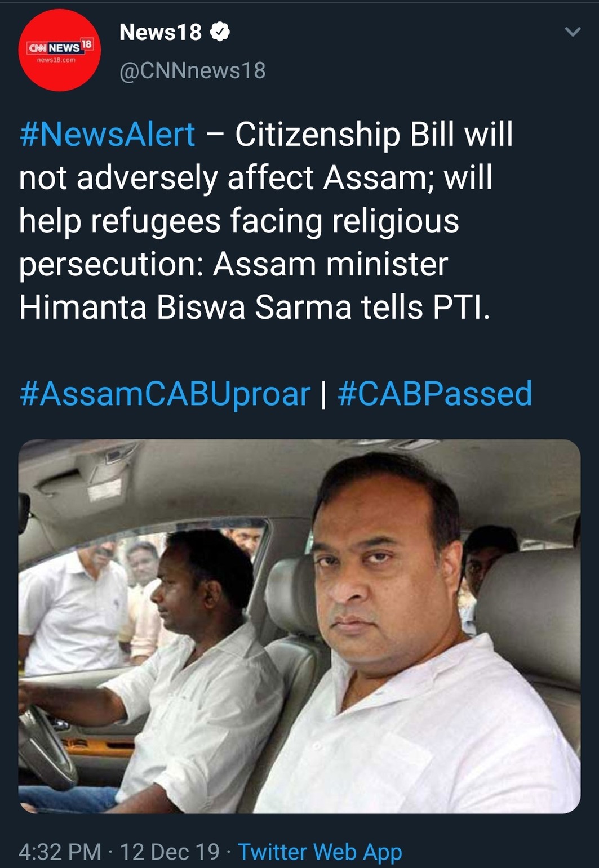Open the attached tweet photo
This screenshot has width=599, height=868.
pyautogui.click(x=299, y=625)
